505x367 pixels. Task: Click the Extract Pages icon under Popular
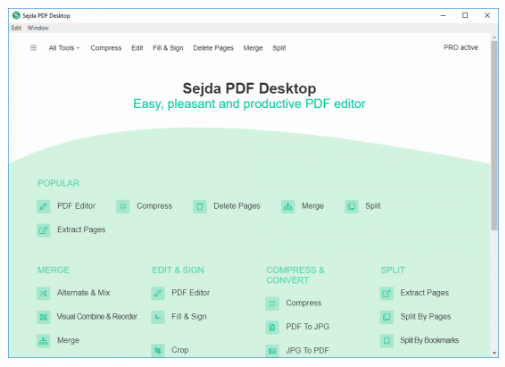click(x=43, y=230)
